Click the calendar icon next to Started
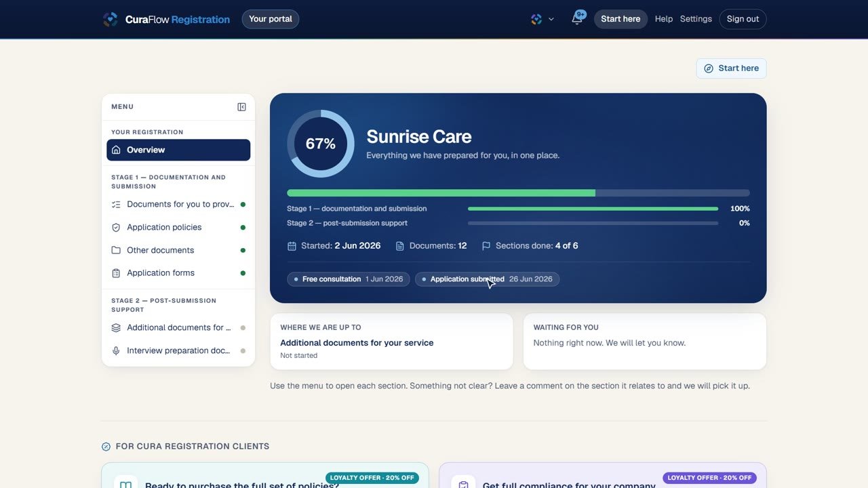Image resolution: width=868 pixels, height=488 pixels. (x=292, y=246)
